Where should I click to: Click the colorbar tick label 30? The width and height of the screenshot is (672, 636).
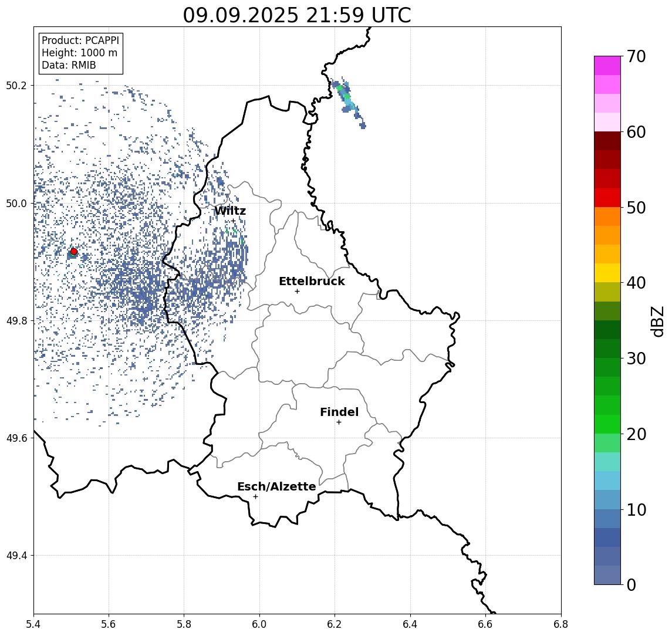click(x=636, y=358)
